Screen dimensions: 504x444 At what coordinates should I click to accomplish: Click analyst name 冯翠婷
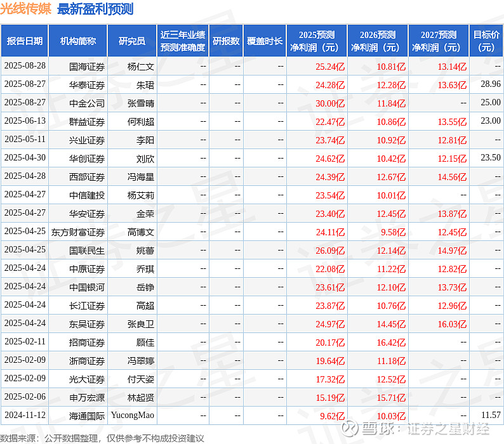click(141, 361)
